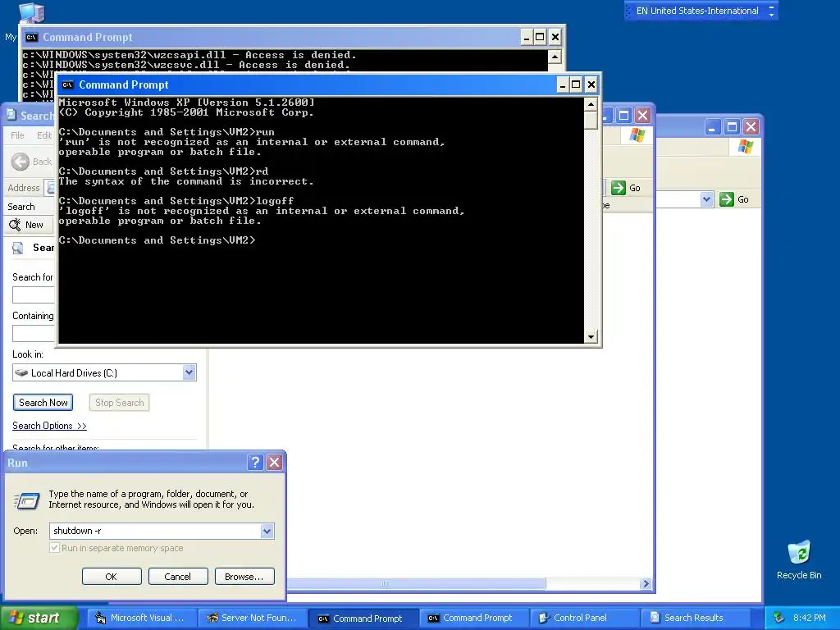Click OK in the Run dialog
Image resolution: width=840 pixels, height=630 pixels.
click(x=112, y=577)
